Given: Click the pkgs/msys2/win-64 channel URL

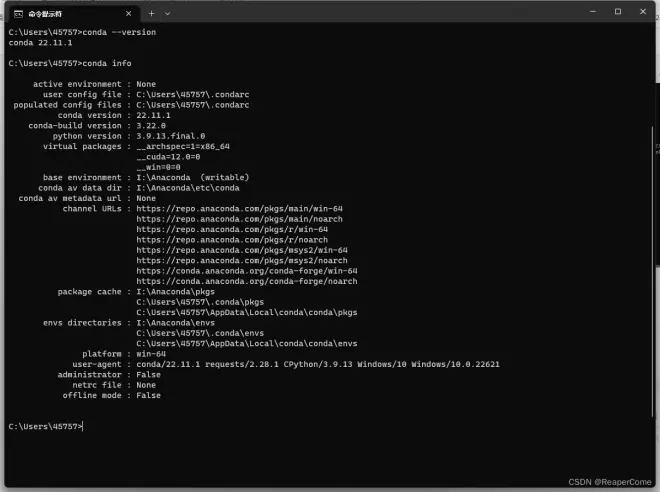Looking at the screenshot, I should pos(242,250).
